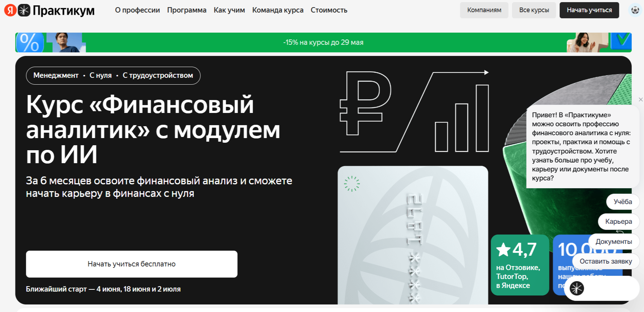Click the woman photo in promo banner
Viewport: 644px width, 312px height.
click(588, 43)
